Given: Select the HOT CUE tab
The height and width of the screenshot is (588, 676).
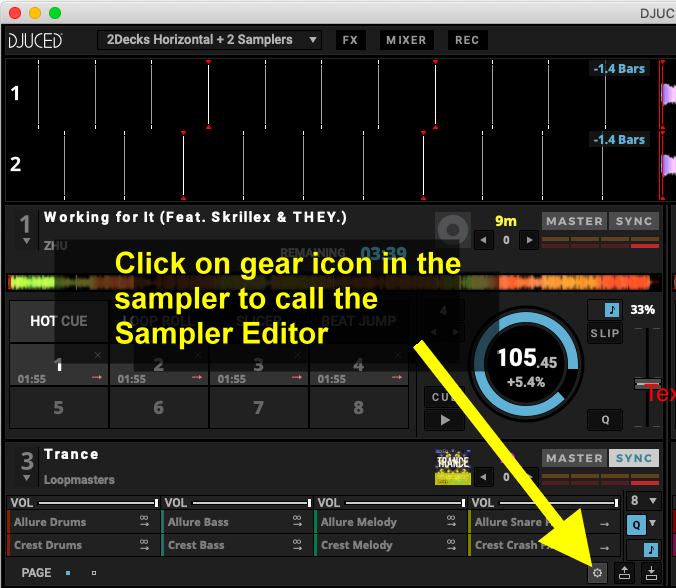Looking at the screenshot, I should [59, 321].
